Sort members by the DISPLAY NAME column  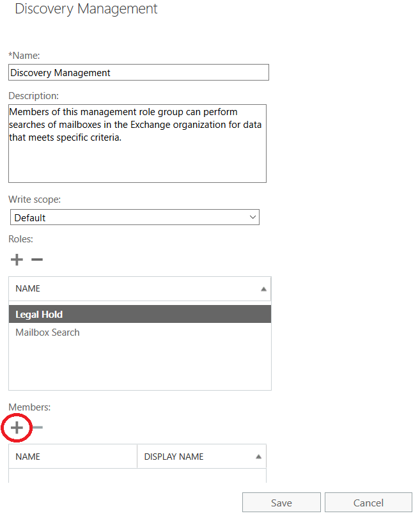pos(174,457)
